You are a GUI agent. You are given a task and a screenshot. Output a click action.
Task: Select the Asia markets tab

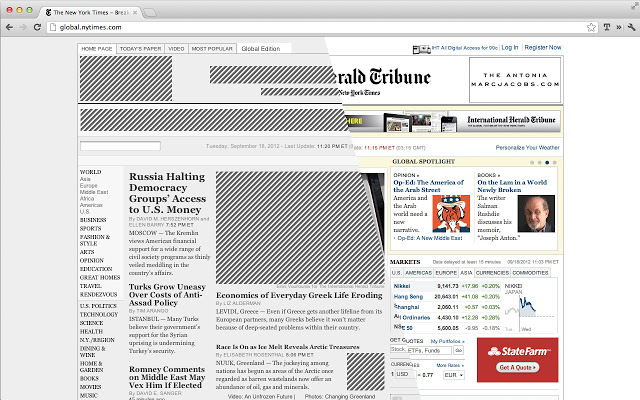(466, 273)
